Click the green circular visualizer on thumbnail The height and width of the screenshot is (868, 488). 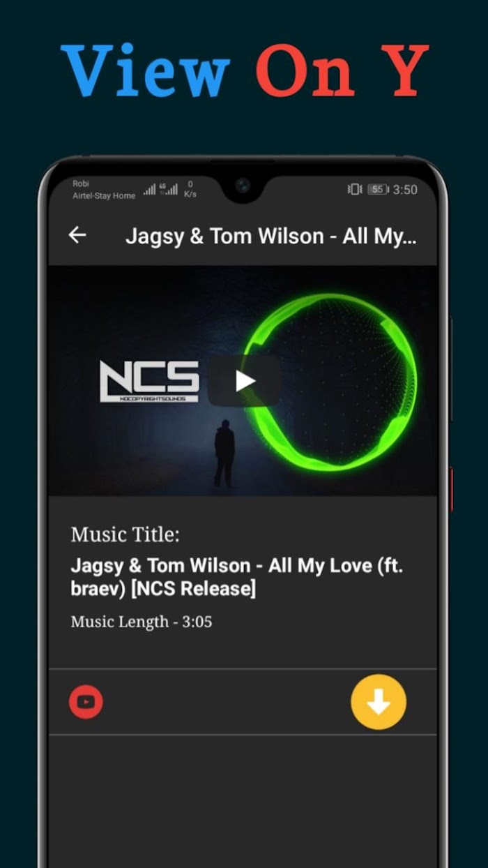coord(329,382)
